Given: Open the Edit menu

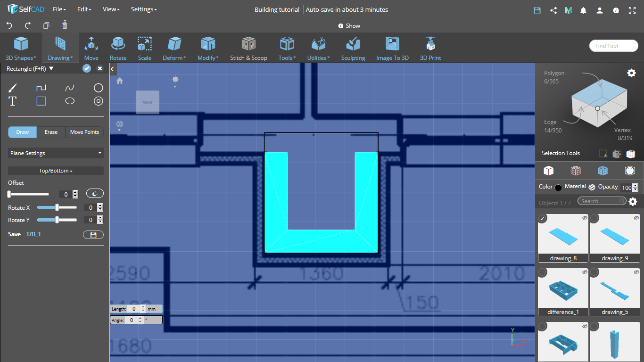Looking at the screenshot, I should [x=84, y=9].
